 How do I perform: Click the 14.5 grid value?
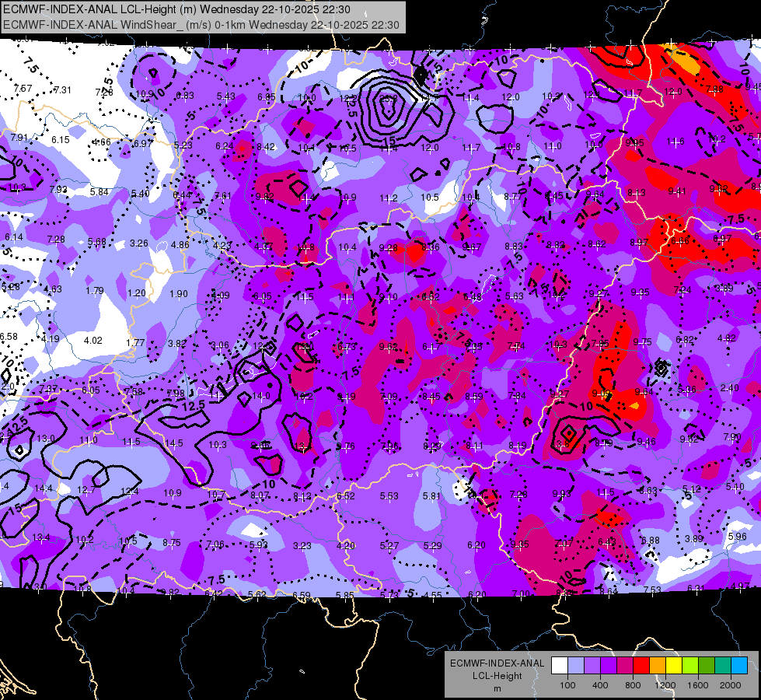coord(174,443)
